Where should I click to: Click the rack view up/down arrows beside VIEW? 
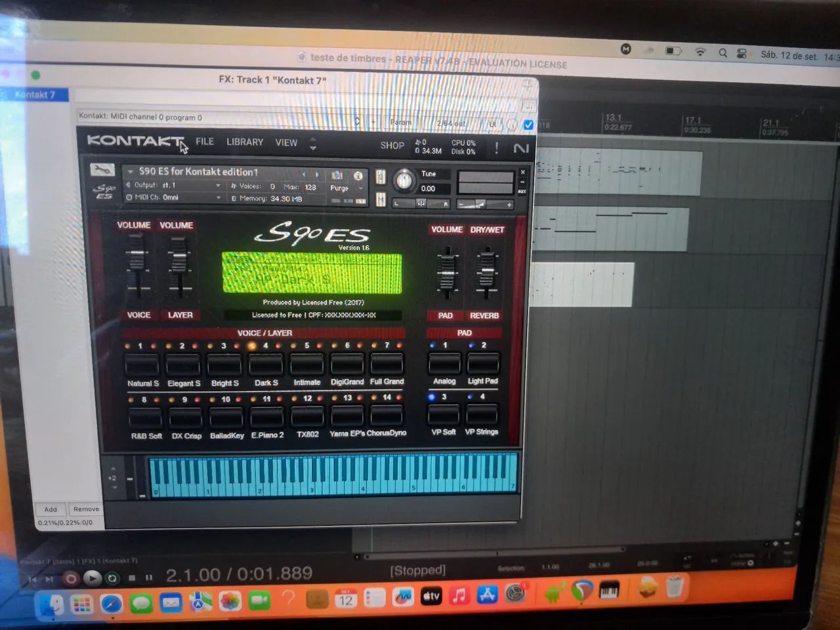coord(313,143)
